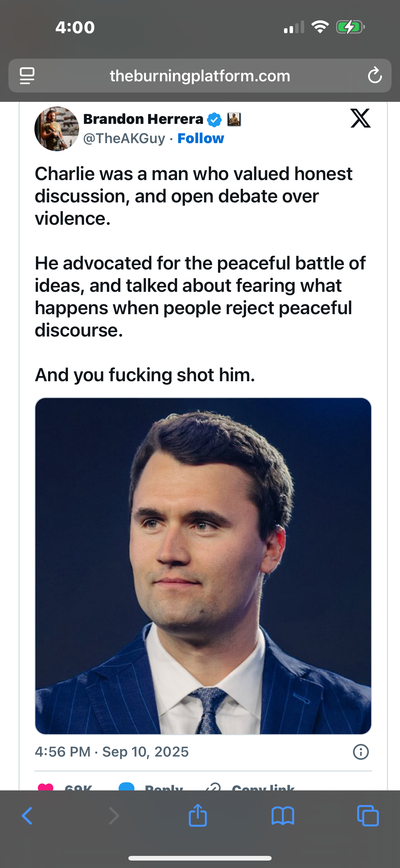
Task: Follow Brandon Herrera
Action: (x=201, y=138)
